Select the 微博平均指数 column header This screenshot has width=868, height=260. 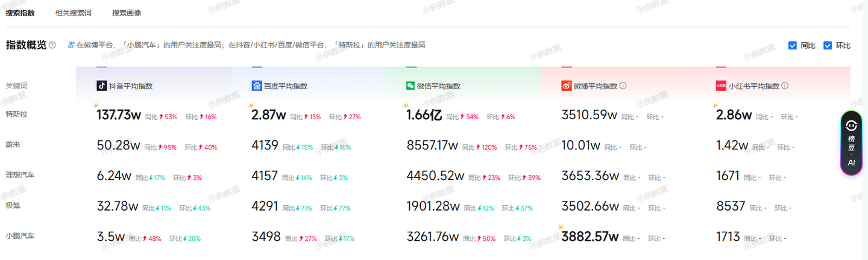(x=596, y=86)
